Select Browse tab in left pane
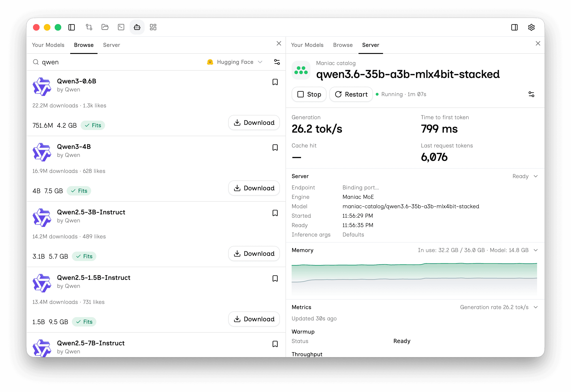This screenshot has height=392, width=571. point(84,45)
